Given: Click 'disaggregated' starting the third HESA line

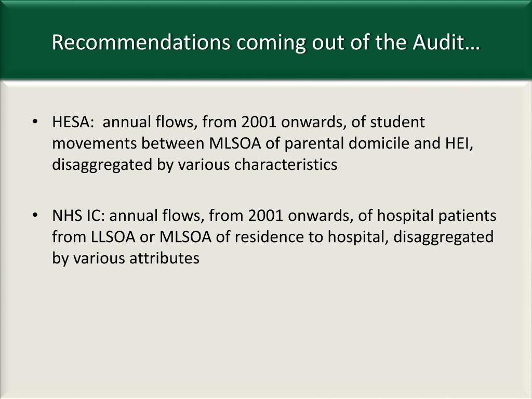Looking at the screenshot, I should 102,165.
